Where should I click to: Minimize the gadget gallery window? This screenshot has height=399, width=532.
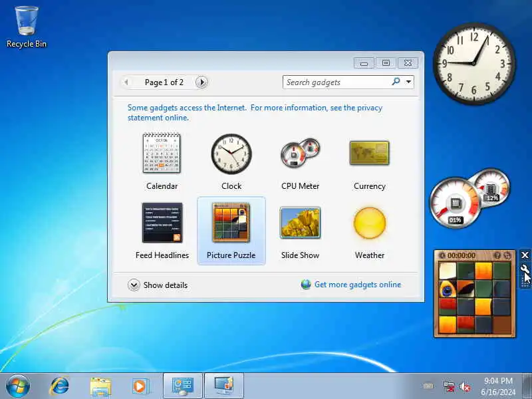click(364, 63)
